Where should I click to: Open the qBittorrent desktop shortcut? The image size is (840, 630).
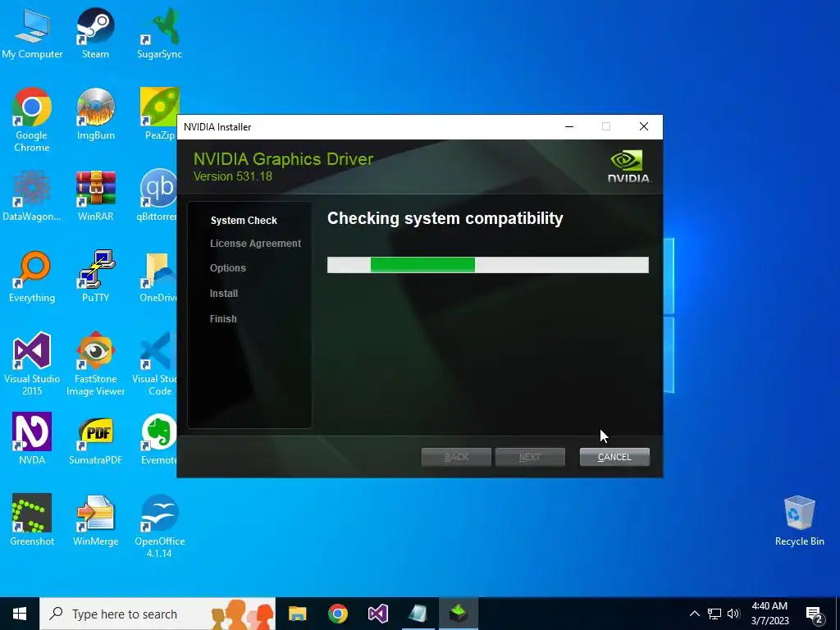(157, 195)
